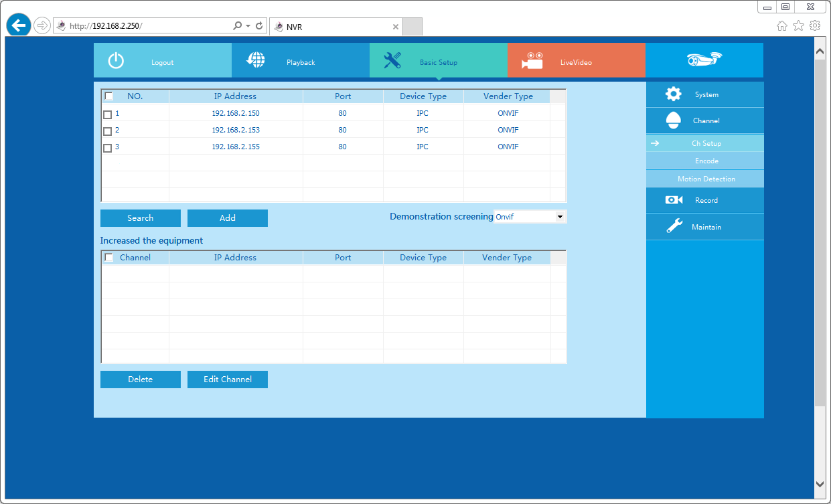Open the address bar autocomplete dropdown arrow
The width and height of the screenshot is (831, 504).
click(248, 26)
